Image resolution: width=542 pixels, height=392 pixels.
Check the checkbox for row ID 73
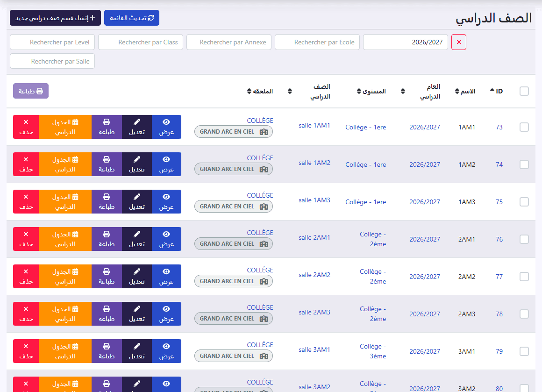coord(524,127)
